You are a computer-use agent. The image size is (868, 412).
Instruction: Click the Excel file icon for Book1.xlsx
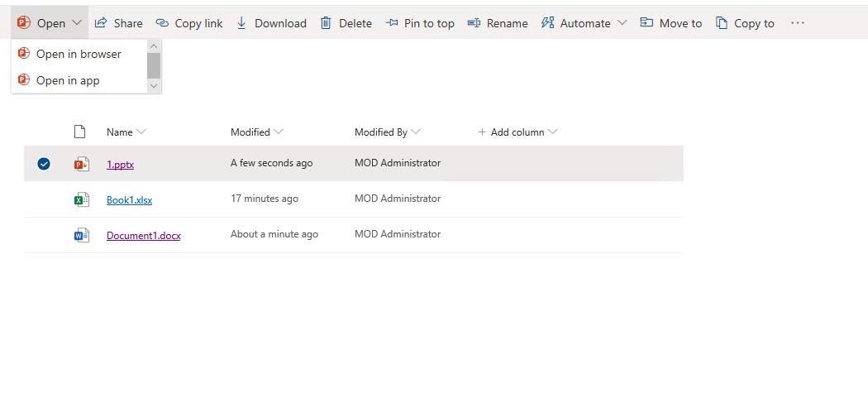[x=82, y=200]
